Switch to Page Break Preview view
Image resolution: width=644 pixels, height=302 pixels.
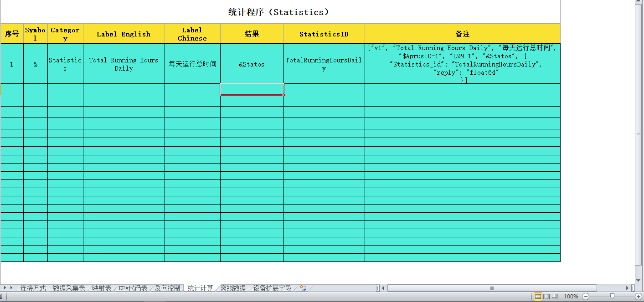554,297
